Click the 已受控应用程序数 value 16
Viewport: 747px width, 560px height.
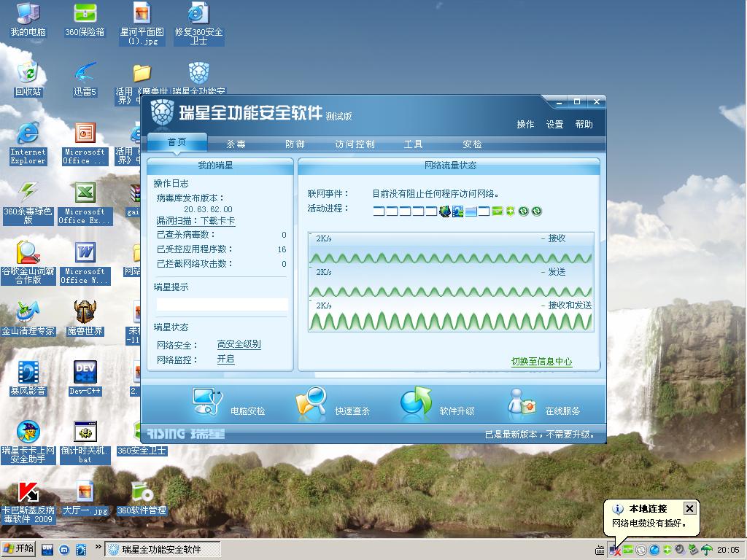[x=282, y=249]
